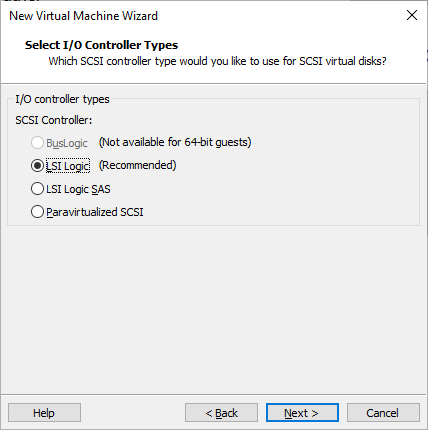
Task: Click the "Paravirtualized SCSI" label text
Action: pyautogui.click(x=95, y=212)
